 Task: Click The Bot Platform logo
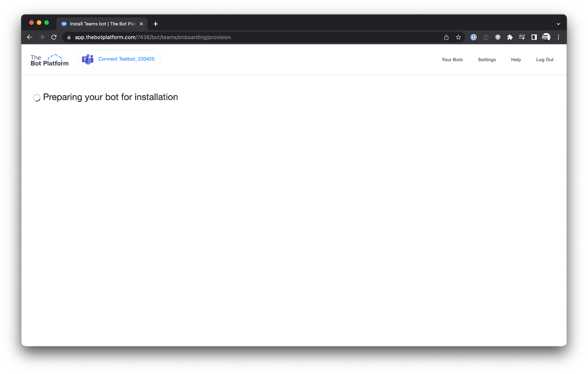pos(49,60)
